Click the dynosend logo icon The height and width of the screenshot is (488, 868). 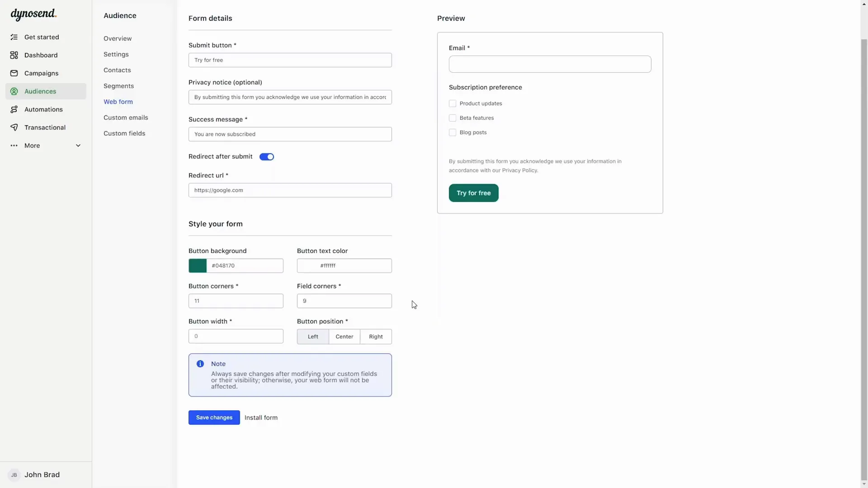33,13
